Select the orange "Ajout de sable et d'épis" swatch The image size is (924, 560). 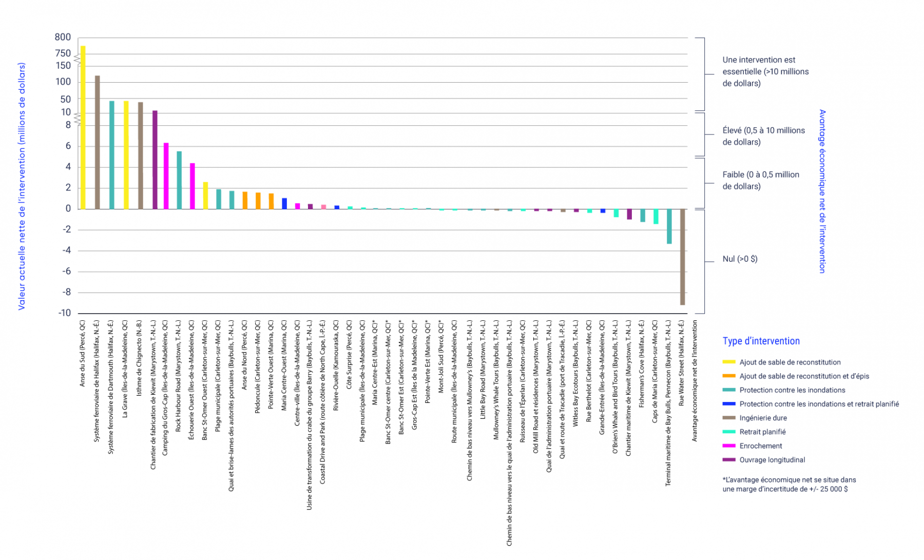tap(728, 376)
